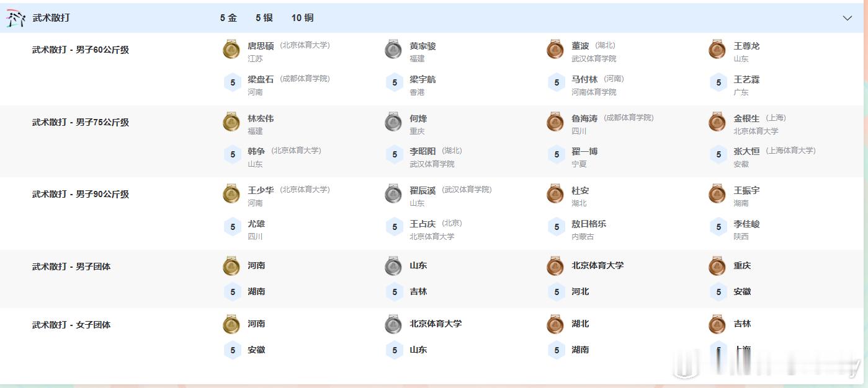Select athlete 林宏伟 in the 75kg event
Viewport: 868px width, 388px height.
[x=261, y=117]
